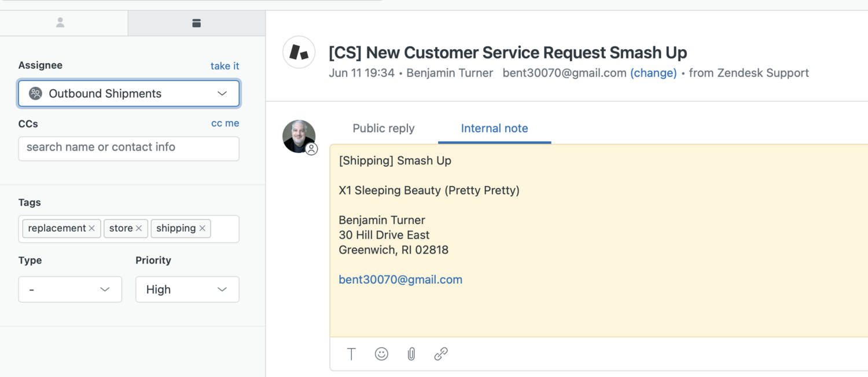The image size is (868, 377).
Task: Remove the shipping tag
Action: coord(202,228)
